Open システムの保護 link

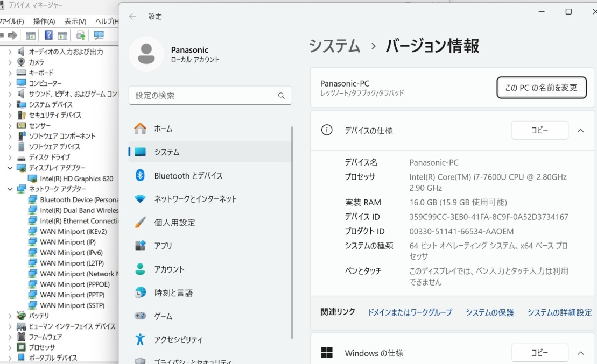click(x=490, y=312)
